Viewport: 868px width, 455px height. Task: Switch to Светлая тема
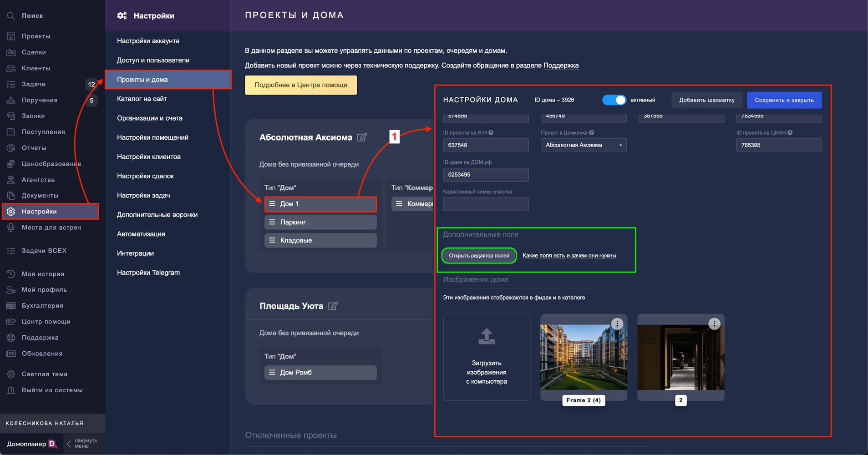44,374
